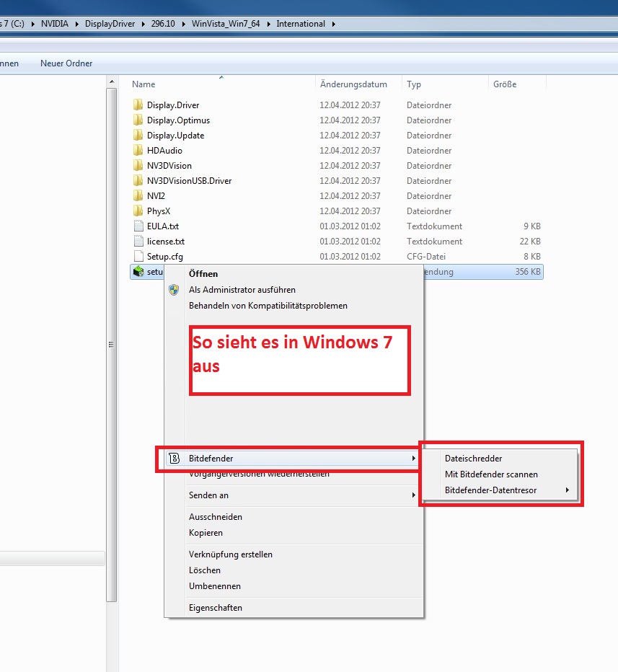The image size is (618, 672).
Task: Select the license.txt file name
Action: pyautogui.click(x=165, y=242)
